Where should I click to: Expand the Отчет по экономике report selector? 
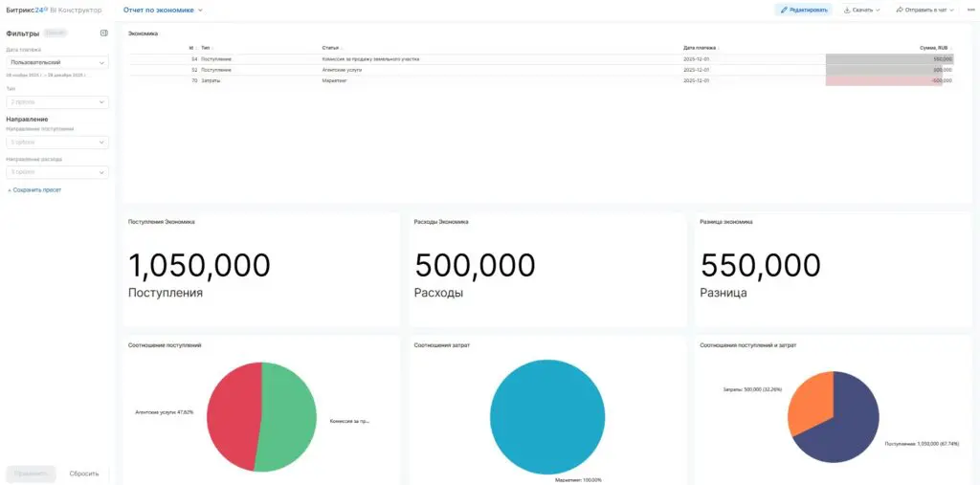(x=163, y=10)
